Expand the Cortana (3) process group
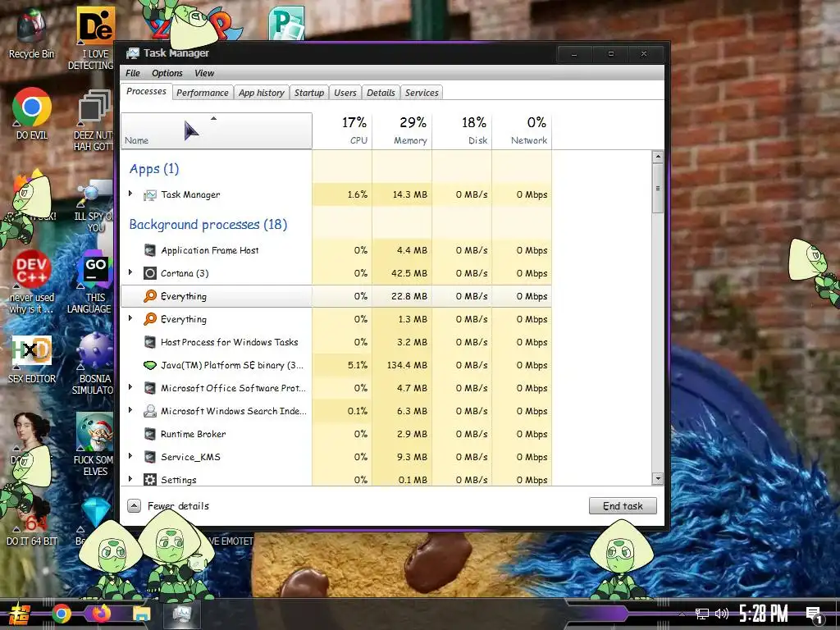This screenshot has height=630, width=840. coord(130,272)
